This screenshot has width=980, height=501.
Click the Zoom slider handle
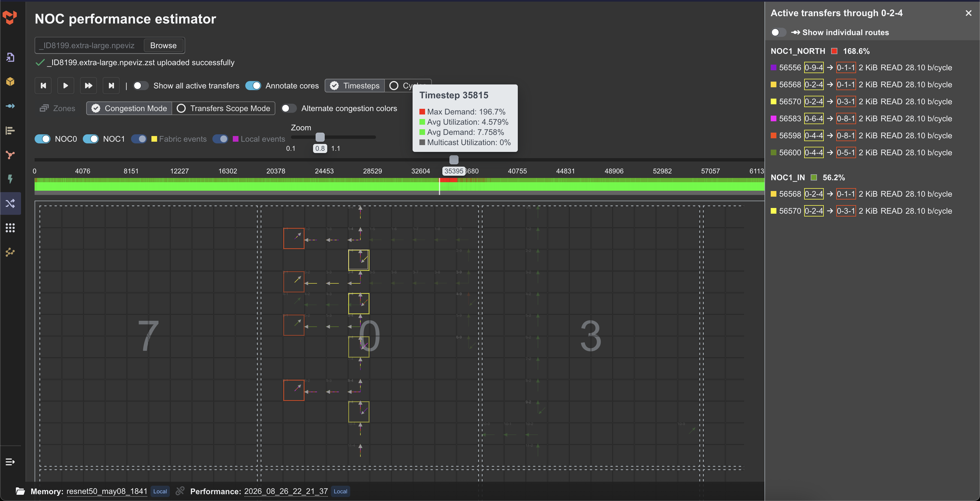point(320,137)
